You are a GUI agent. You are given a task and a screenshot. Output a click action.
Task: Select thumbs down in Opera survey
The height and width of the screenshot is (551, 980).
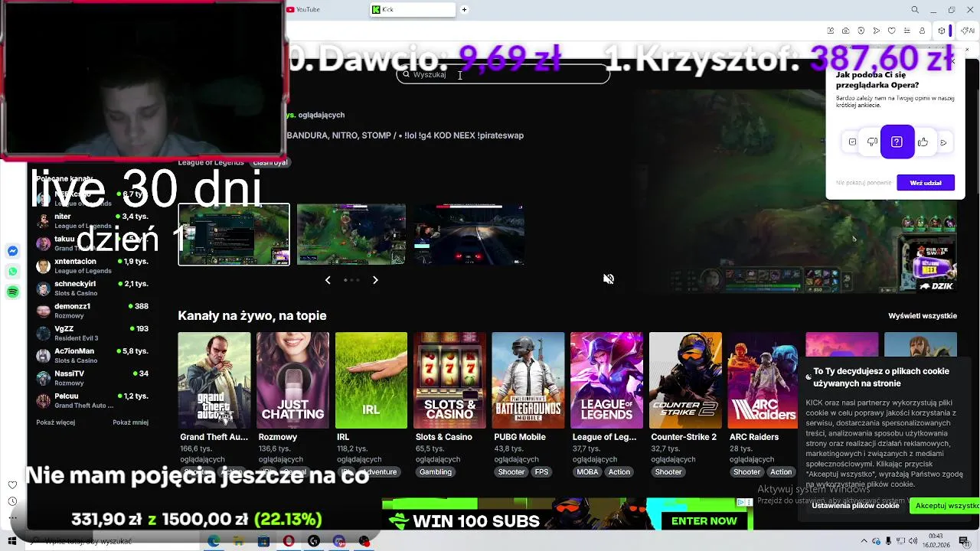[872, 142]
